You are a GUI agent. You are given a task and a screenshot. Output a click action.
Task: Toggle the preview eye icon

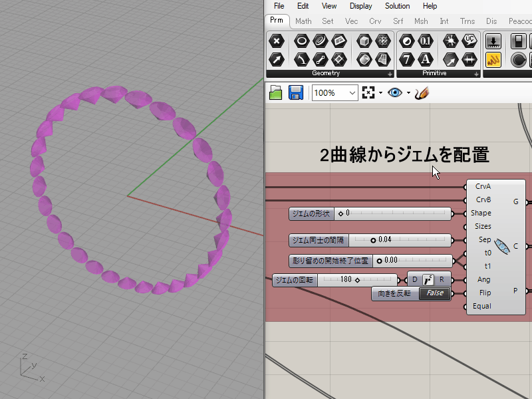click(395, 93)
